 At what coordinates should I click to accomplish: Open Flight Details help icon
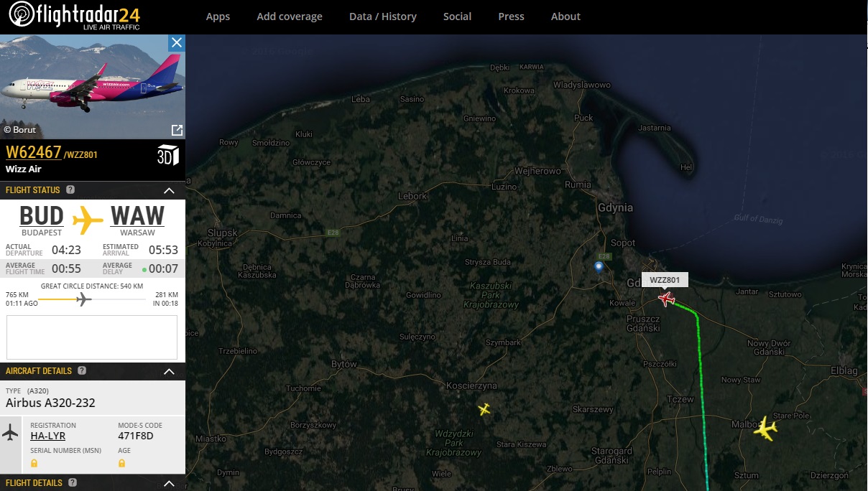coord(73,483)
